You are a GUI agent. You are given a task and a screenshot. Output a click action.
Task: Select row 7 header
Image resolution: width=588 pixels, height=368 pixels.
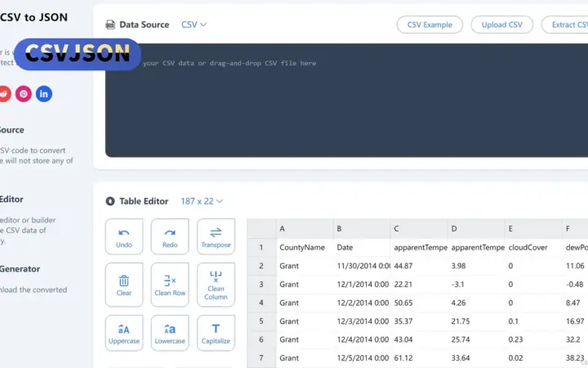tap(261, 358)
